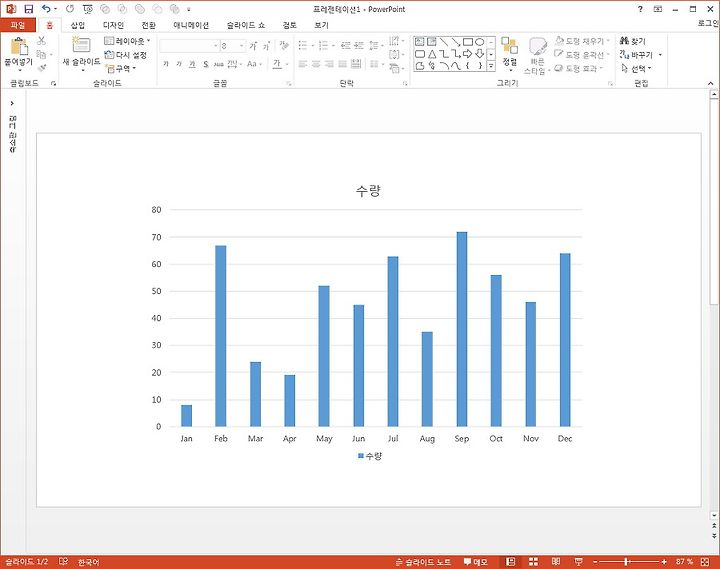720x569 pixels.
Task: Start slide show from beginning icon
Action: pyautogui.click(x=88, y=9)
